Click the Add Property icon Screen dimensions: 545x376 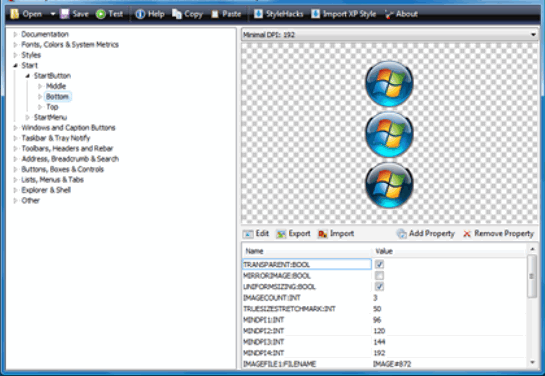401,234
